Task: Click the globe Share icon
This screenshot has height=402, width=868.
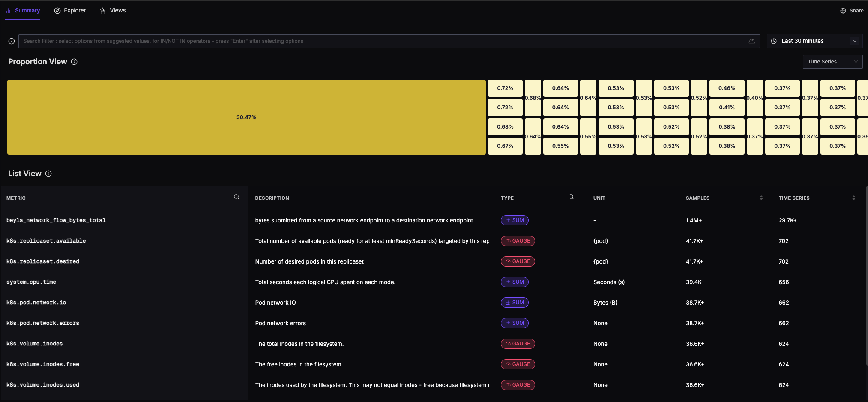Action: click(843, 11)
